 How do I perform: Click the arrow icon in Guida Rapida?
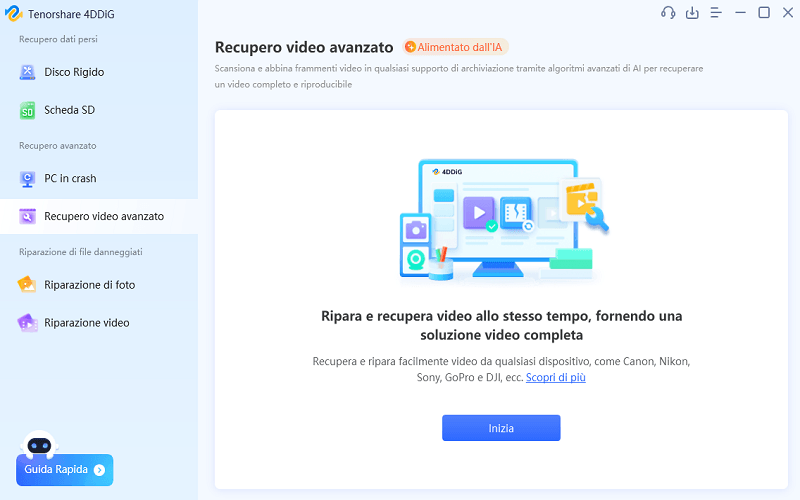[x=99, y=470]
